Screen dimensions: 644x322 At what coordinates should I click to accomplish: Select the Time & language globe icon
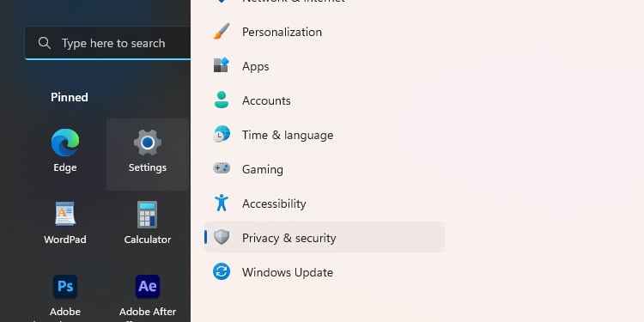pyautogui.click(x=222, y=135)
